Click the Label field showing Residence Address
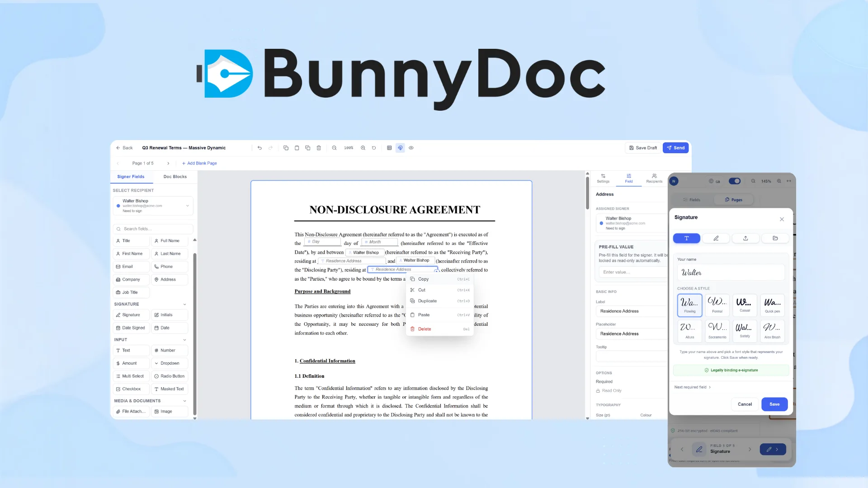 632,311
